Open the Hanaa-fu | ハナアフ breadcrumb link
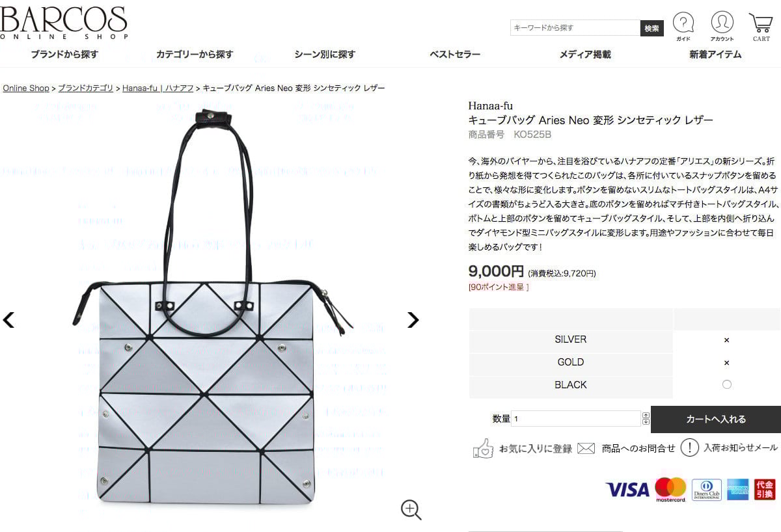The width and height of the screenshot is (781, 532). click(158, 88)
